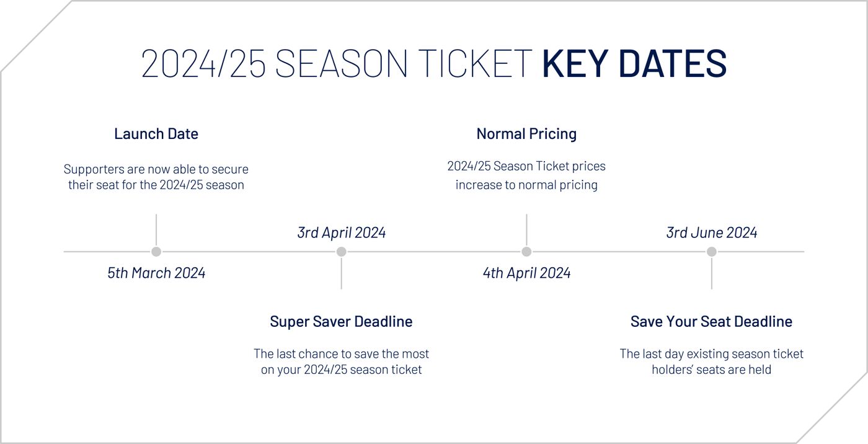Click the 3rd June 2024 date label

(x=711, y=233)
